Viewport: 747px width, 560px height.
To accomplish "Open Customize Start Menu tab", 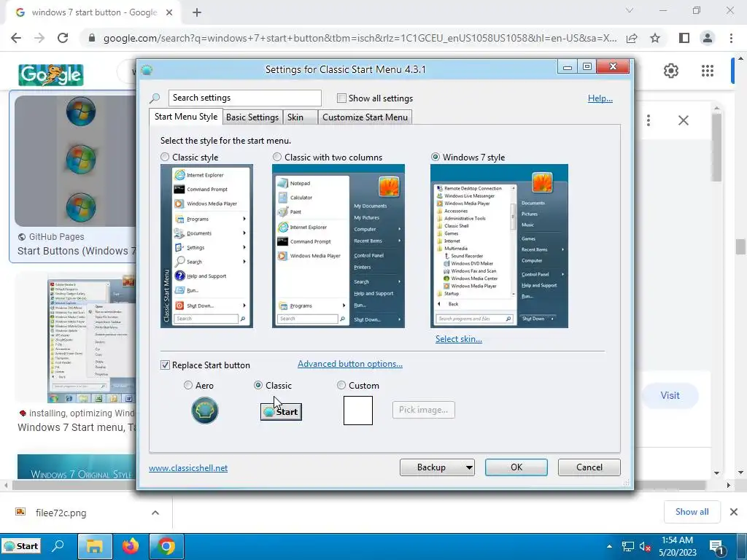I will pos(365,117).
